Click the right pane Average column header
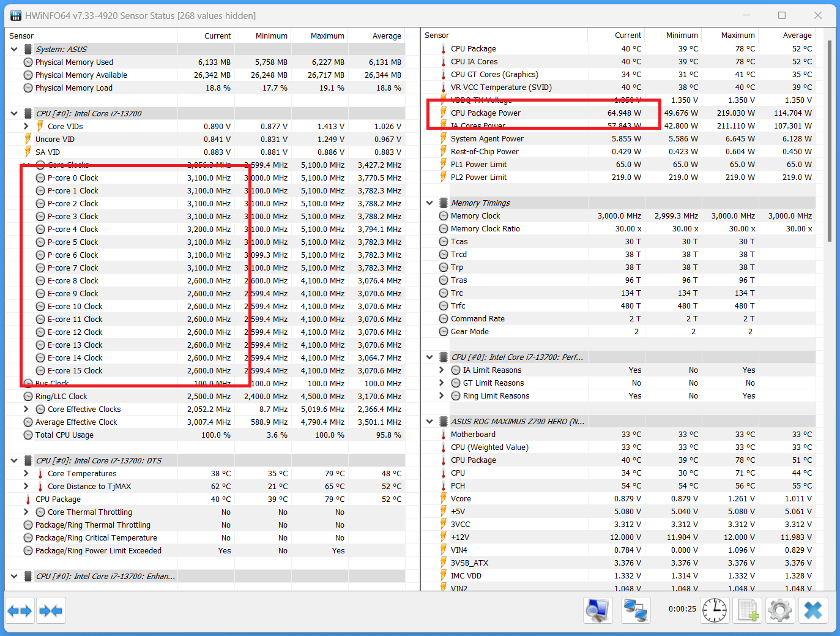This screenshot has width=840, height=636. pos(787,35)
